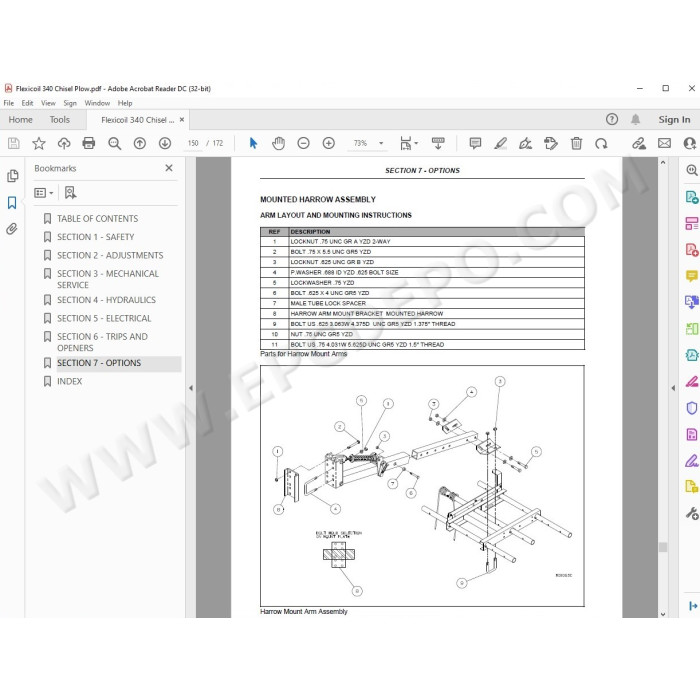
Task: Jump to SECTION 2 - ADJUSTMENTS bookmark
Action: click(110, 255)
